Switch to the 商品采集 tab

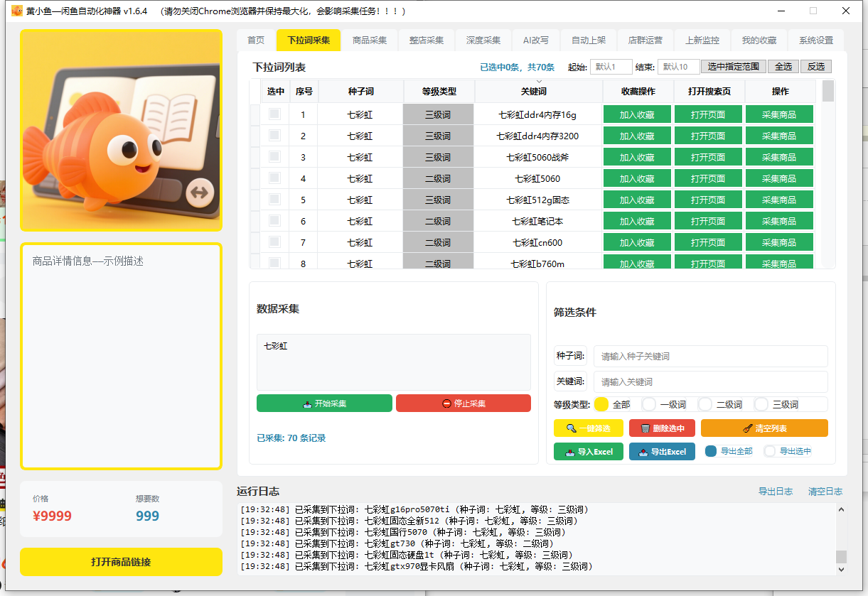pos(370,40)
